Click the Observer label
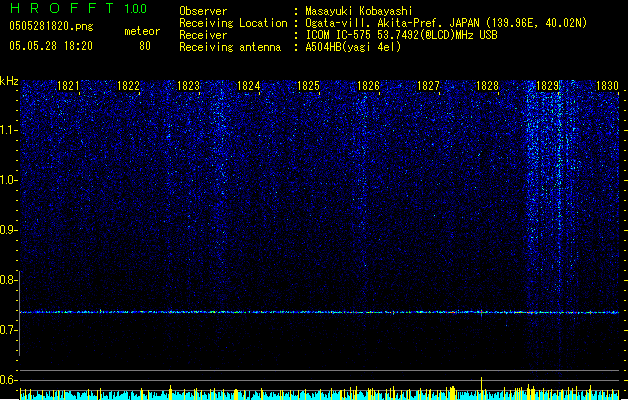The width and height of the screenshot is (629, 400). coord(203,11)
